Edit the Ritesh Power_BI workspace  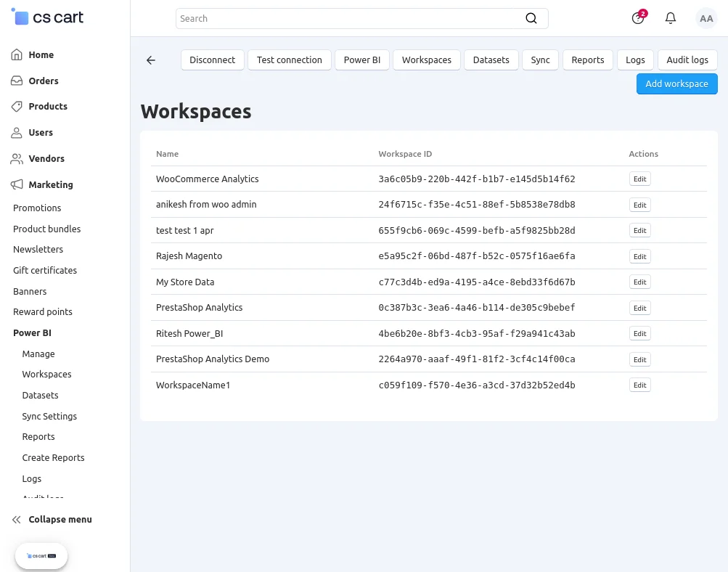639,333
